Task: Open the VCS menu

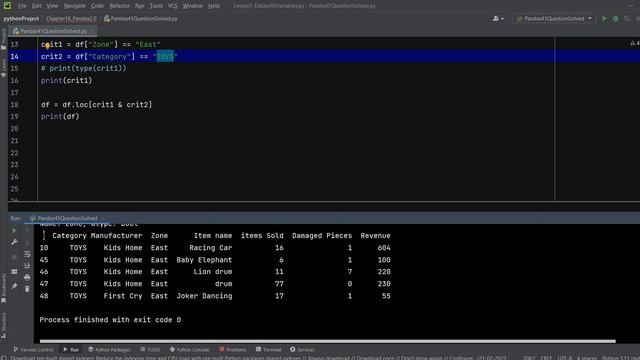Action: pyautogui.click(x=173, y=6)
